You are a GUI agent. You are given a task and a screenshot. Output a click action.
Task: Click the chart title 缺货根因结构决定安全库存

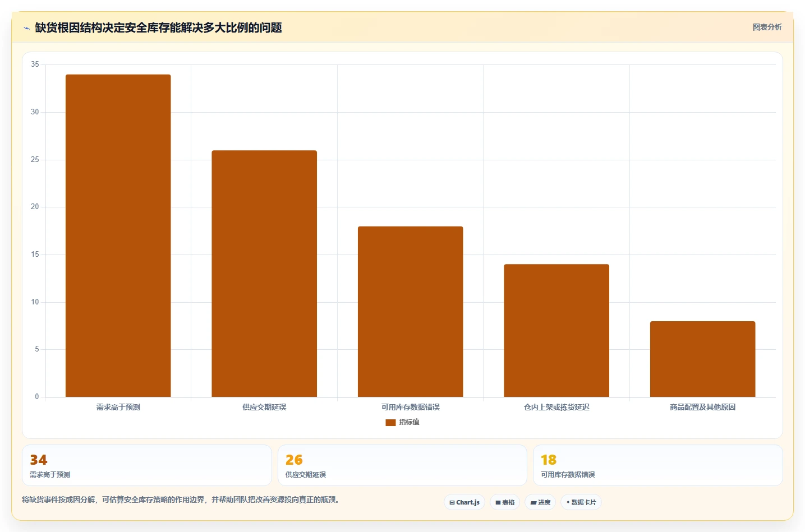coord(158,27)
